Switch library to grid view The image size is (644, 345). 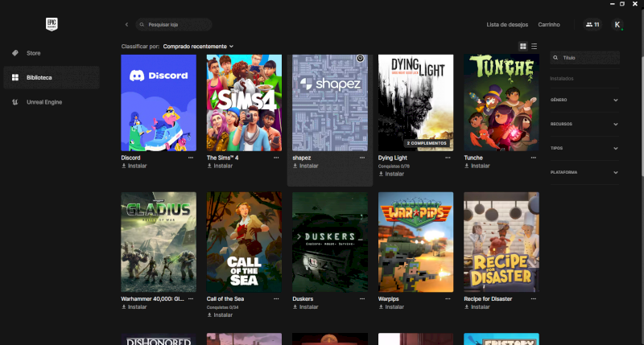(x=523, y=47)
